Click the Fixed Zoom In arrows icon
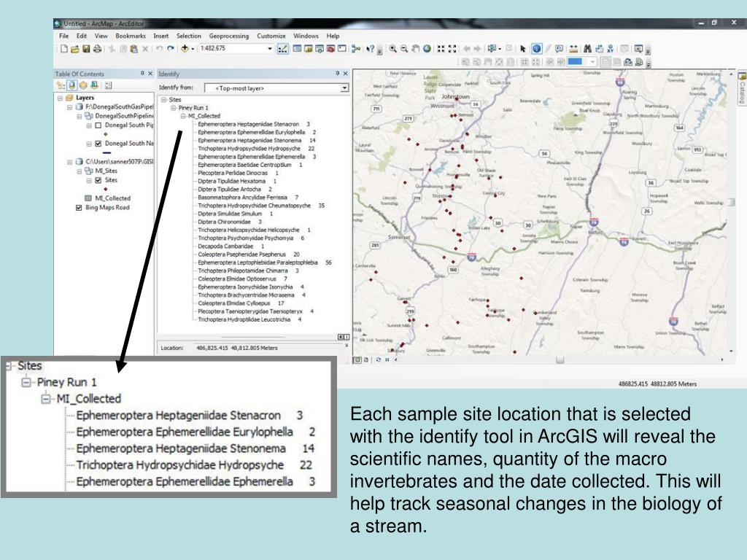Viewport: 747px width, 560px height. tap(441, 49)
